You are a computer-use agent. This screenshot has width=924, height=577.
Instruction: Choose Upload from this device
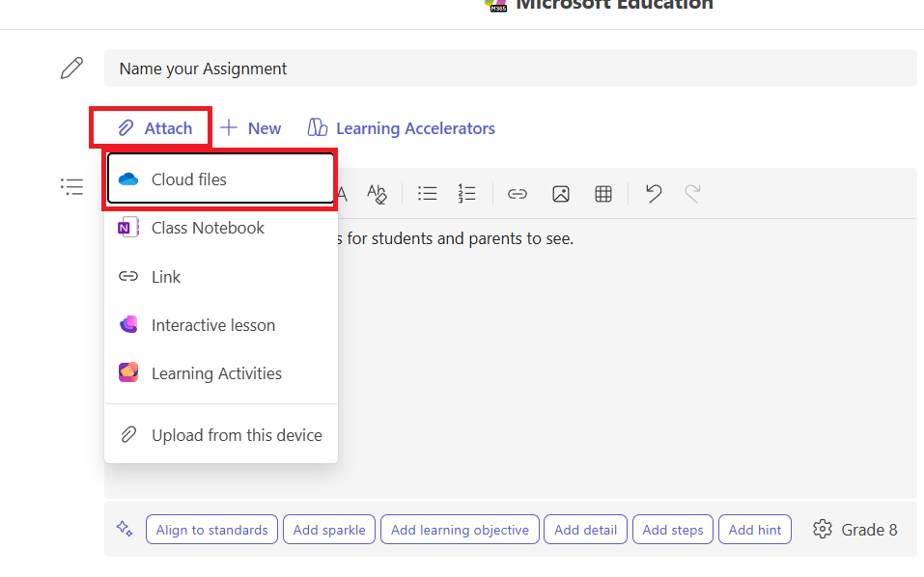point(221,435)
